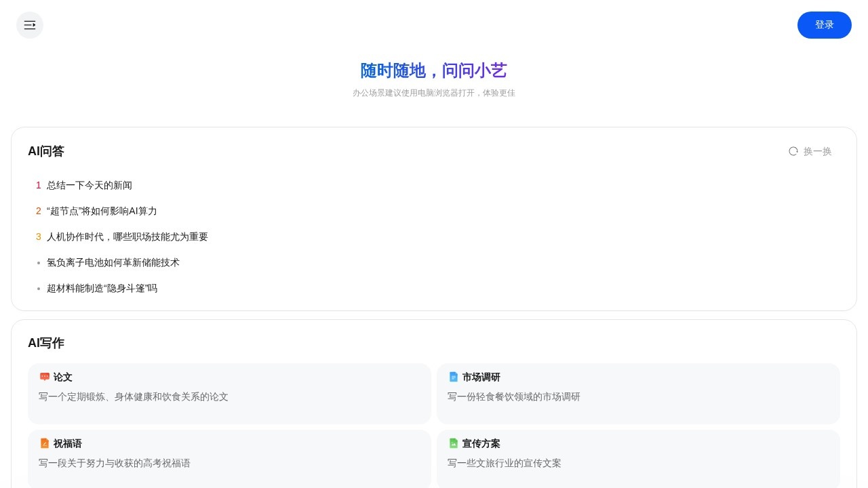Click the orange pencil icon on 祝福语 card

(x=45, y=443)
